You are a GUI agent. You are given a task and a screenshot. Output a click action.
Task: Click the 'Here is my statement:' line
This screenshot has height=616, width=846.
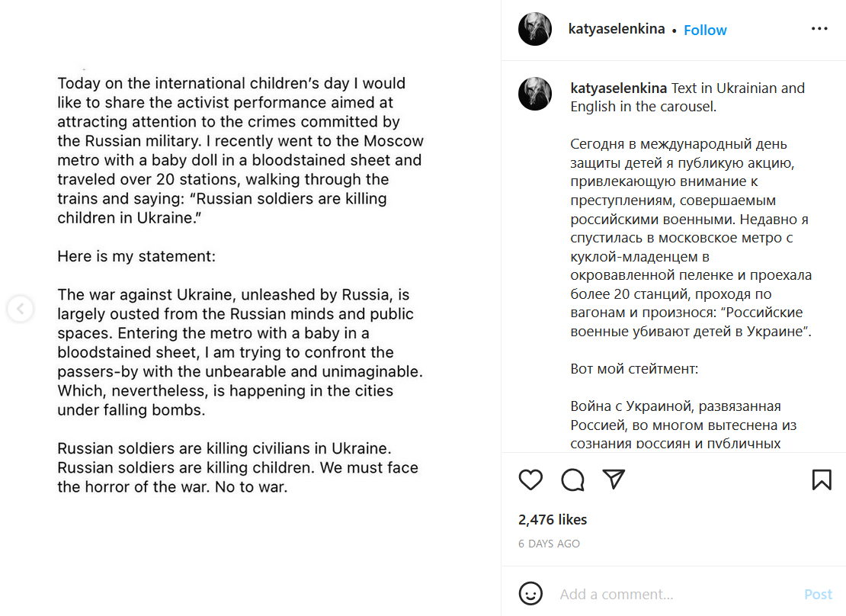pos(136,257)
